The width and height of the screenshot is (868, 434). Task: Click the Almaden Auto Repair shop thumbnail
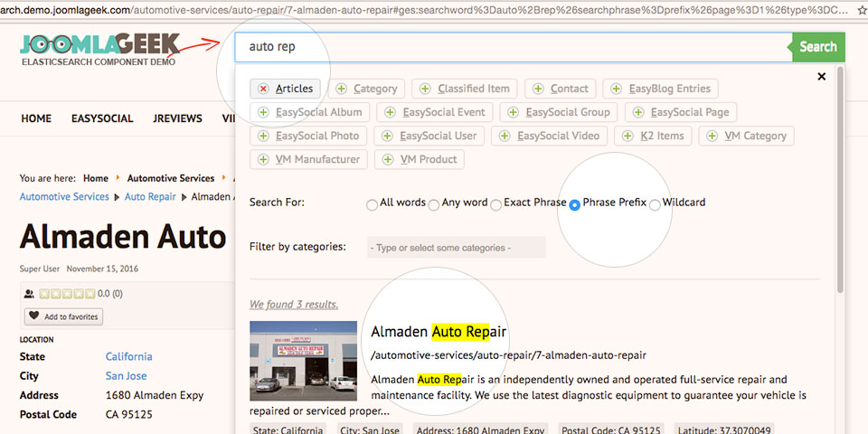pyautogui.click(x=304, y=361)
